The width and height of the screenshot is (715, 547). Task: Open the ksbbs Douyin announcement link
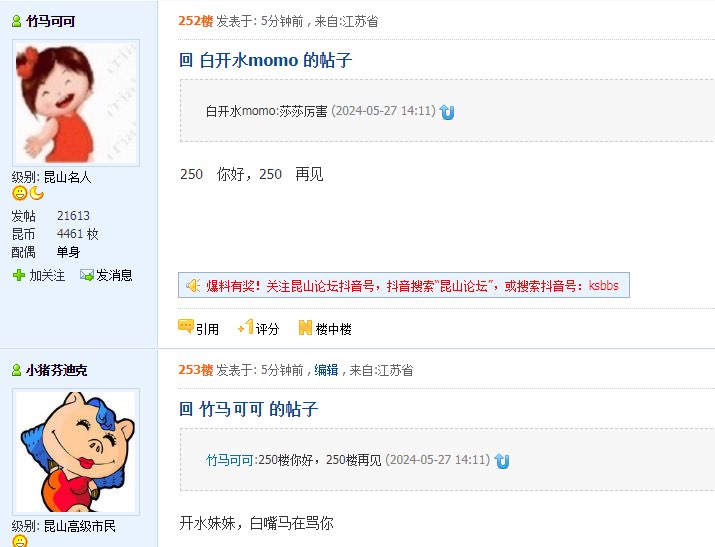coord(603,286)
